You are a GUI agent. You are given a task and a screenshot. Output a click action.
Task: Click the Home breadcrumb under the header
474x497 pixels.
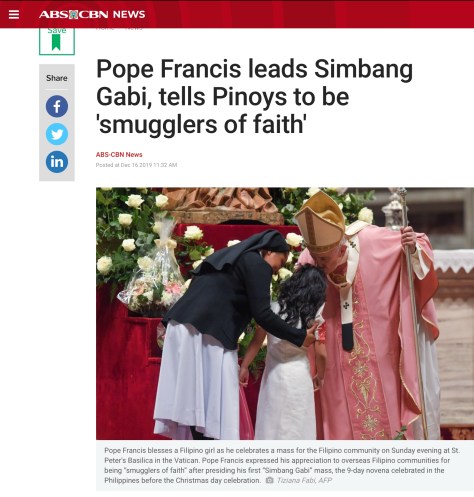[x=105, y=28]
